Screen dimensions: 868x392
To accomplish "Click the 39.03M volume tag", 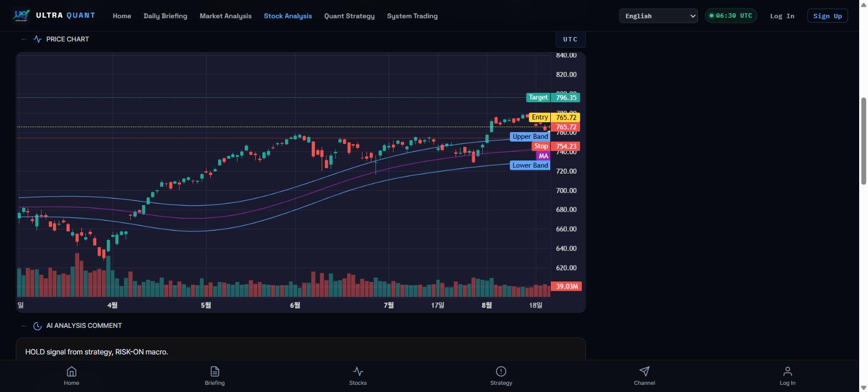I will 566,286.
